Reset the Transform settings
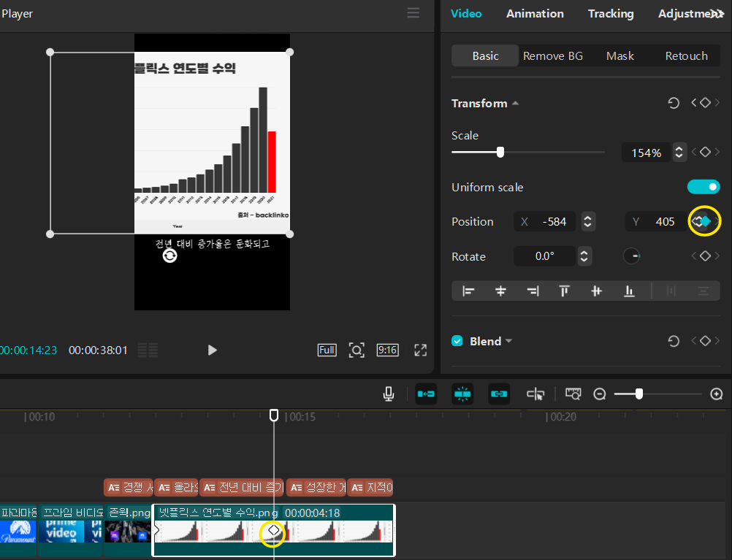The image size is (732, 560). (673, 103)
